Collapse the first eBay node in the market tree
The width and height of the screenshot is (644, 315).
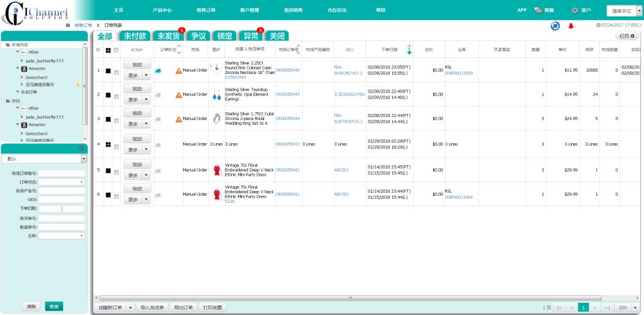click(18, 52)
